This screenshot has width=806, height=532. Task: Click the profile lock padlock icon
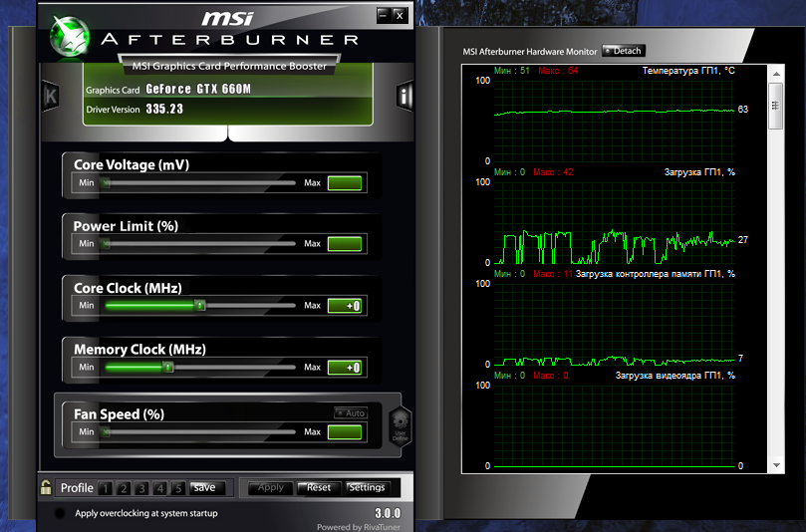click(x=46, y=487)
